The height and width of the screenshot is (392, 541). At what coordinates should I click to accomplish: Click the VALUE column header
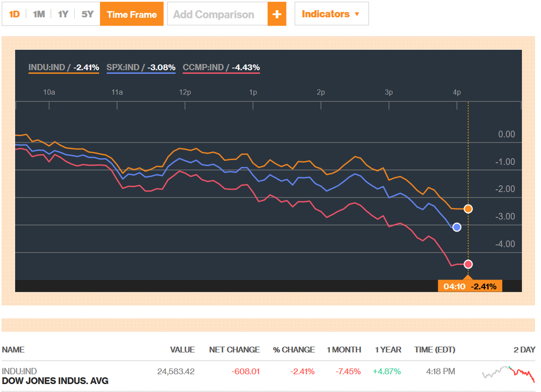tap(182, 350)
